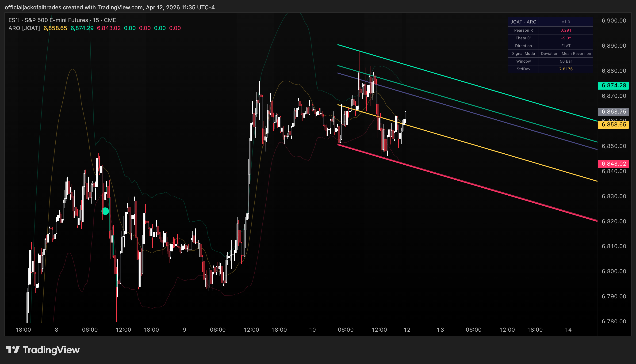Click the bold 13 date on time axis
636x364 pixels.
(x=440, y=330)
